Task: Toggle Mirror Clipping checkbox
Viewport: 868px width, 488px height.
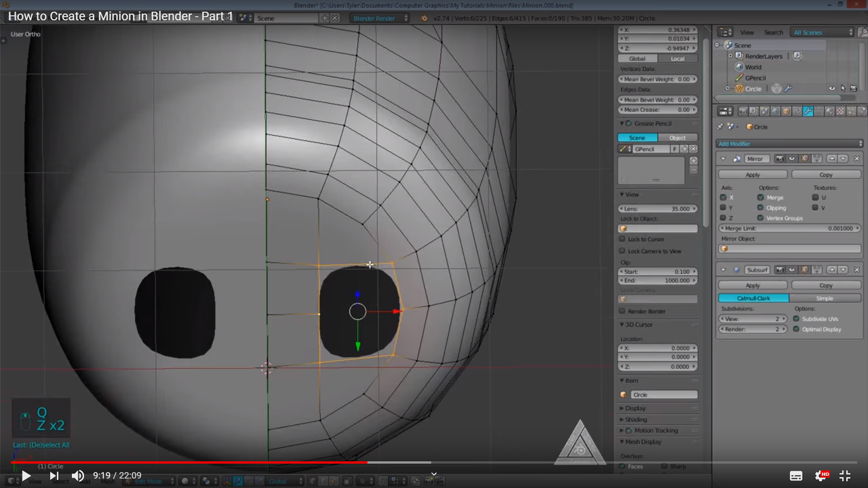Action: coord(760,207)
